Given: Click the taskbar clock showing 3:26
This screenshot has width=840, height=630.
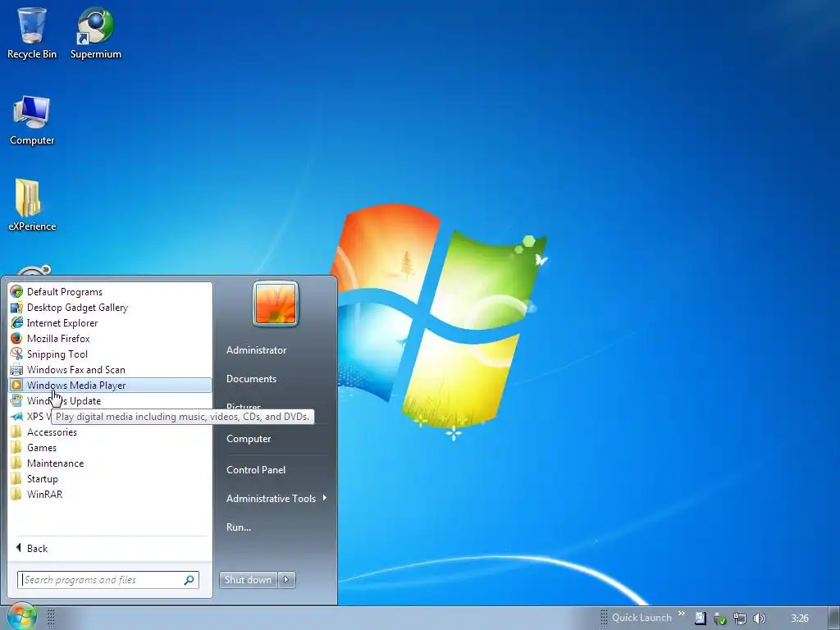Looking at the screenshot, I should click(799, 619).
